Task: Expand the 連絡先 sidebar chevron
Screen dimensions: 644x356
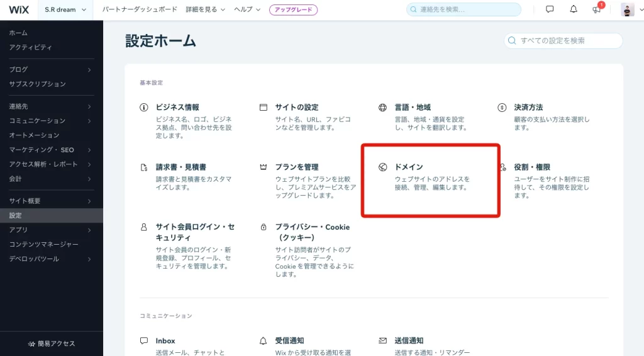Action: pyautogui.click(x=89, y=107)
